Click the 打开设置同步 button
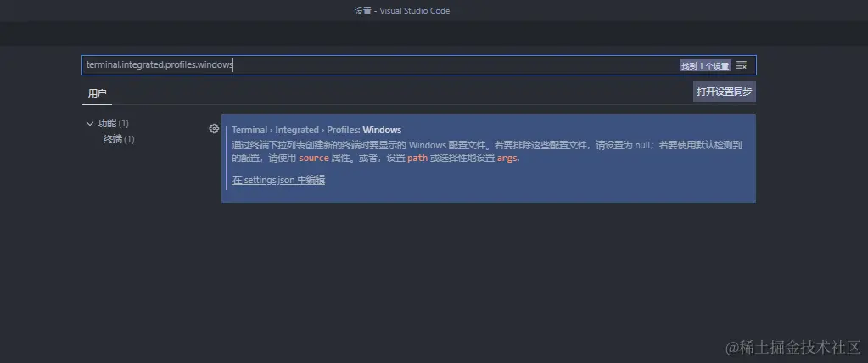Screen dimensions: 868x363 coord(724,92)
